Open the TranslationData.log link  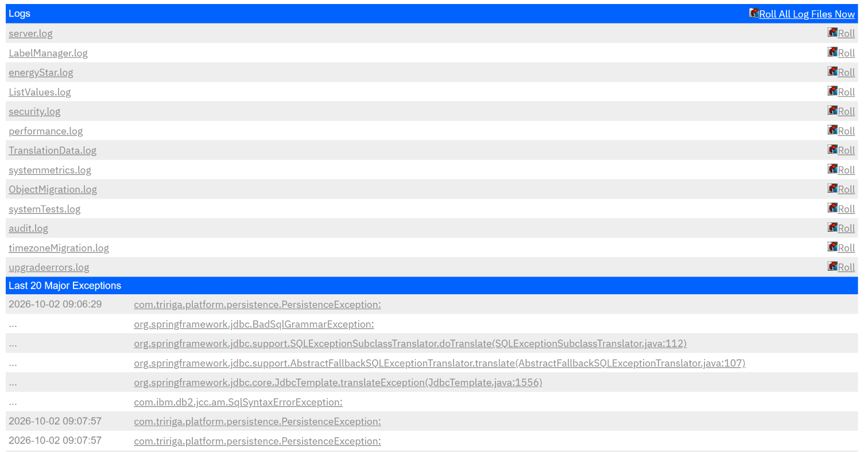[x=53, y=150]
